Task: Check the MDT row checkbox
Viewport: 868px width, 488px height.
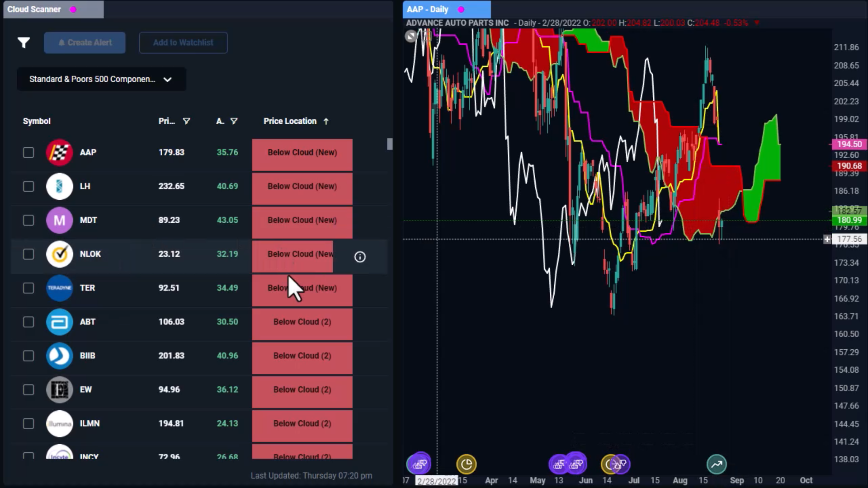Action: [28, 221]
